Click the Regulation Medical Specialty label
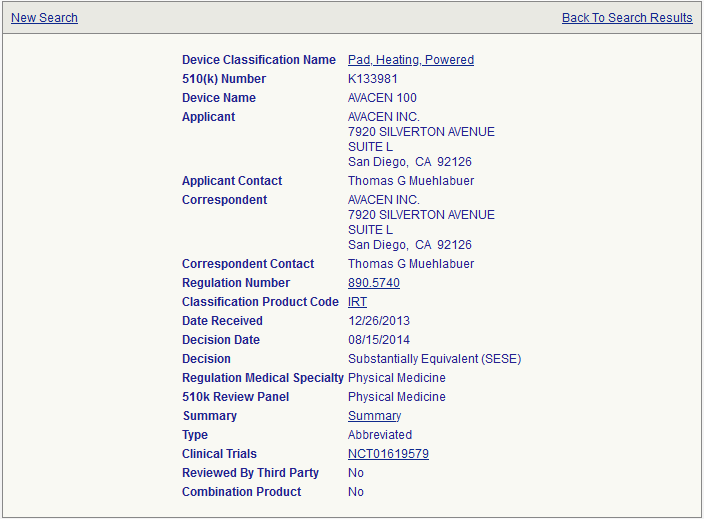The width and height of the screenshot is (704, 519). 262,378
